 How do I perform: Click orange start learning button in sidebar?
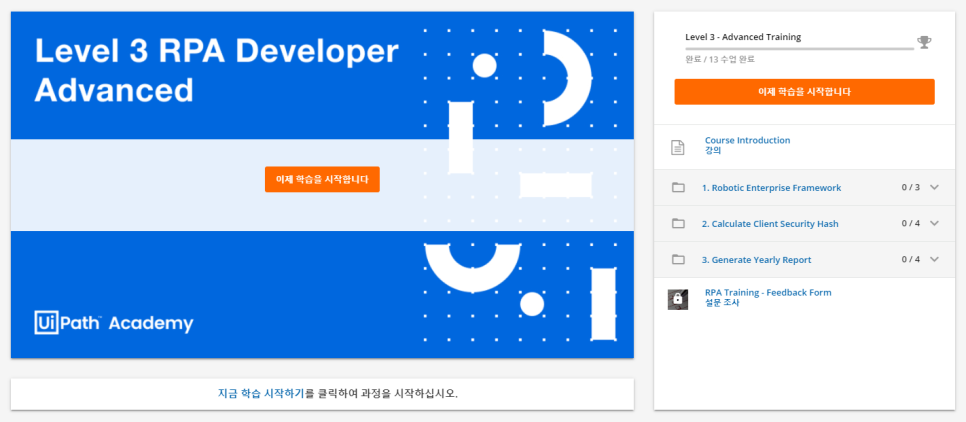tap(805, 92)
